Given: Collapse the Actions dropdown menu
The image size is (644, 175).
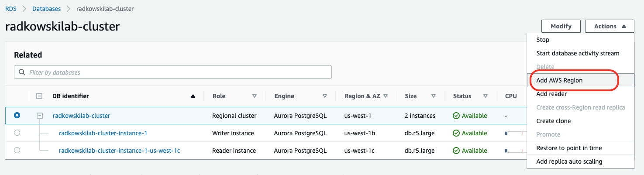Looking at the screenshot, I should pos(610,26).
